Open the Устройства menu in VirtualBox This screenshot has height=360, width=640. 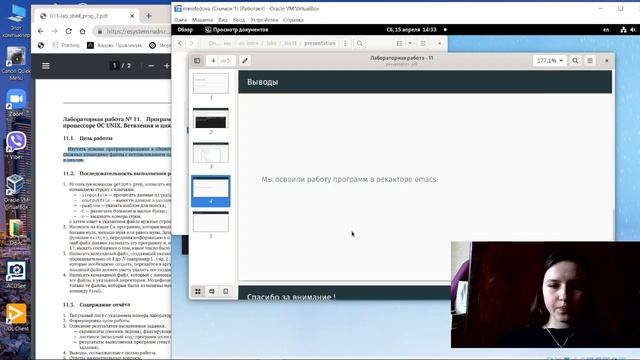[x=264, y=20]
